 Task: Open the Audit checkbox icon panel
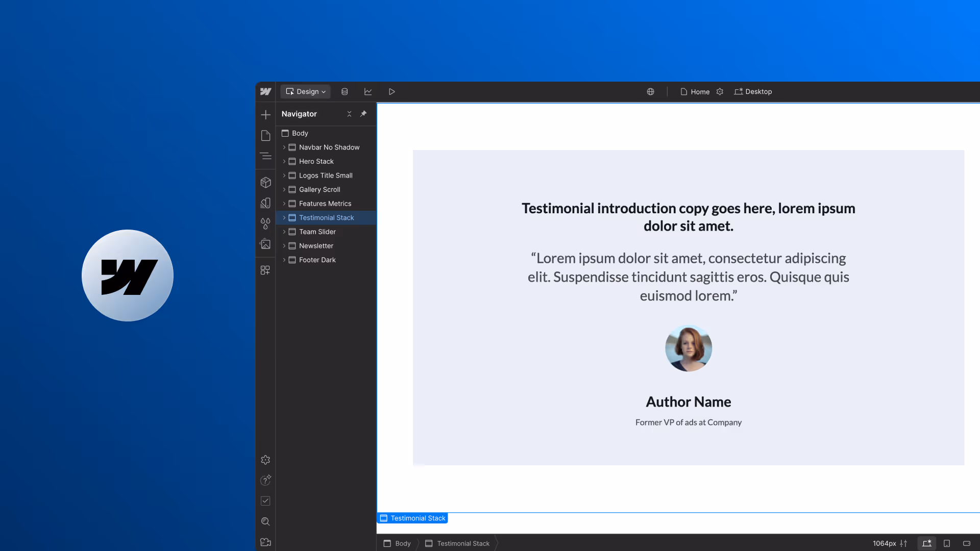pyautogui.click(x=265, y=501)
